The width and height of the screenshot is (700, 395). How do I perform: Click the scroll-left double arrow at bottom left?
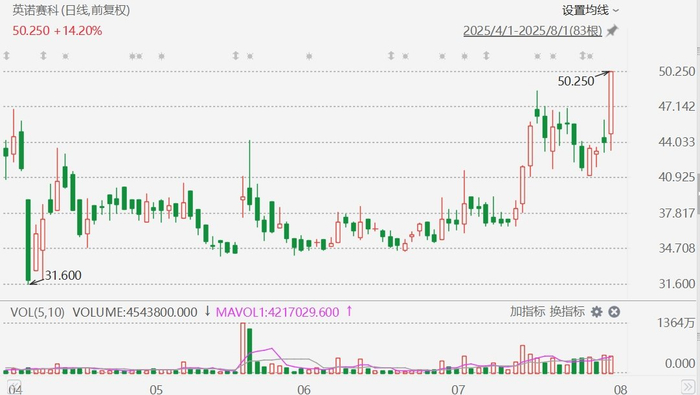[x=14, y=387]
